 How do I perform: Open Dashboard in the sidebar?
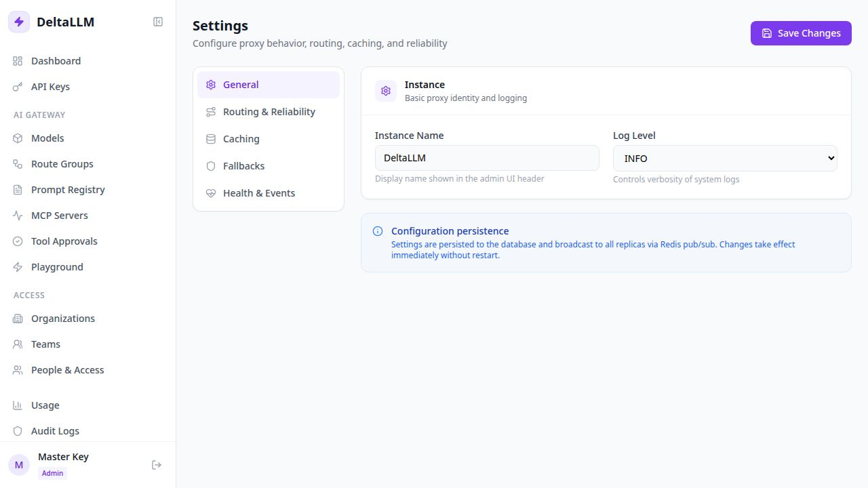[x=87, y=61]
